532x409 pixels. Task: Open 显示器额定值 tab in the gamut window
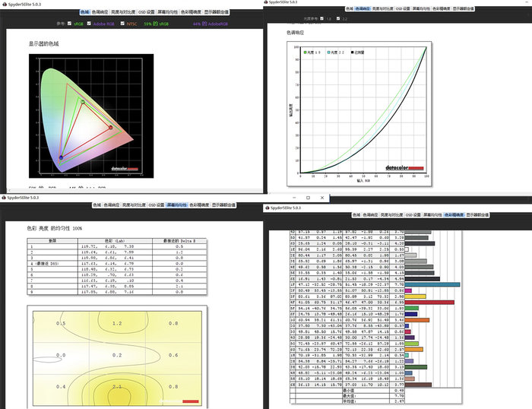216,12
